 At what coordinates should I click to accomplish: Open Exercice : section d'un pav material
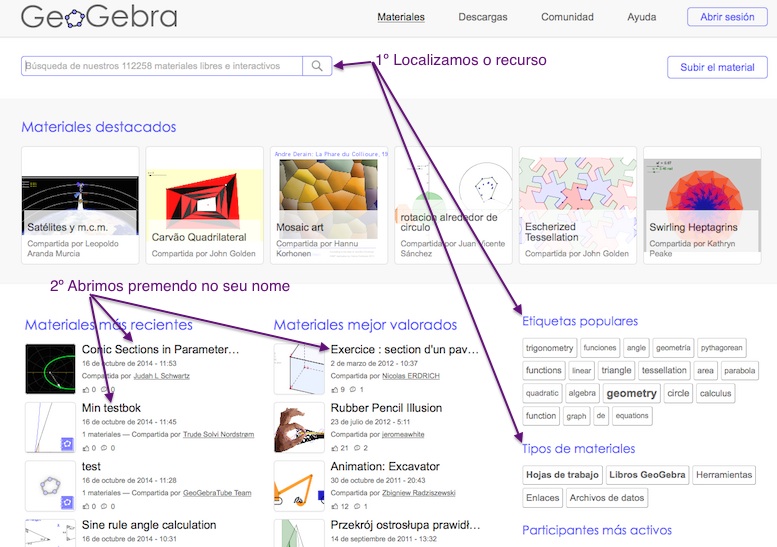(405, 349)
